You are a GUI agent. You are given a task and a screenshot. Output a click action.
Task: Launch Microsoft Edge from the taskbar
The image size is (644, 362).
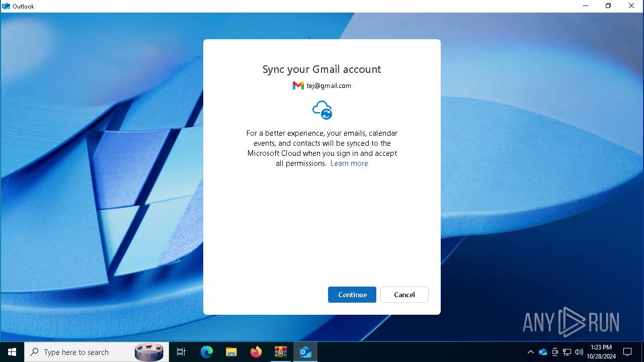pos(207,352)
